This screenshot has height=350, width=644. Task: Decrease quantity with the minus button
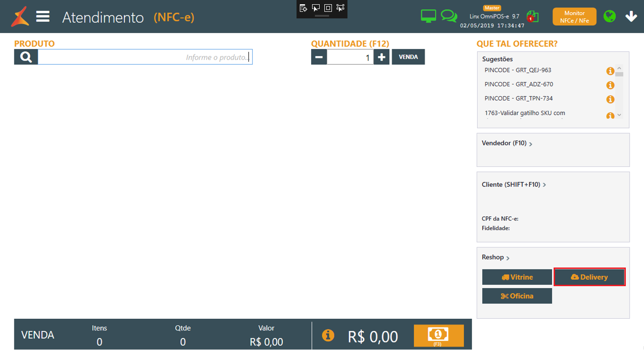[319, 57]
